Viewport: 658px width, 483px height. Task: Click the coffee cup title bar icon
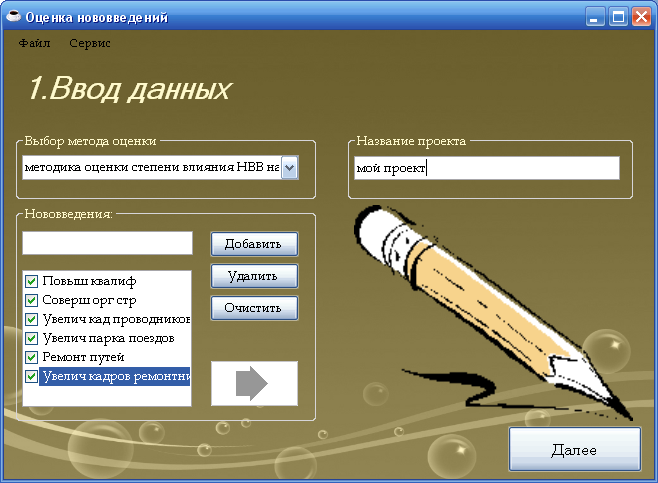(13, 16)
